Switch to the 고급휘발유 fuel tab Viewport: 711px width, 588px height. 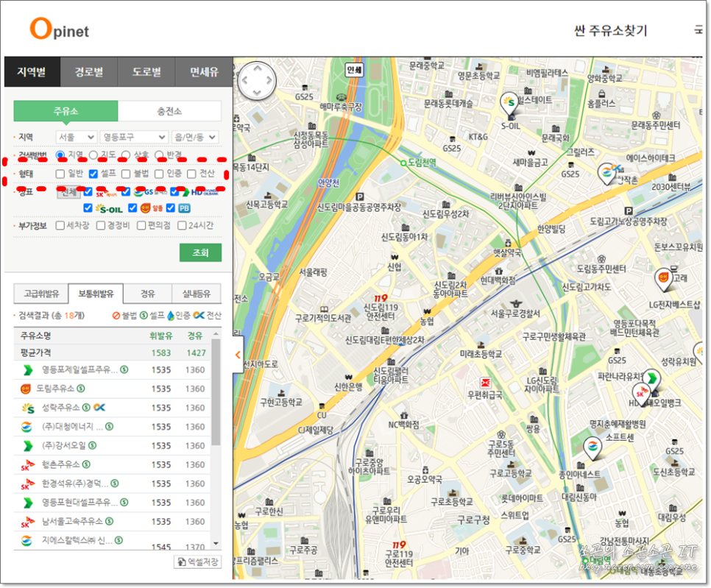click(41, 294)
